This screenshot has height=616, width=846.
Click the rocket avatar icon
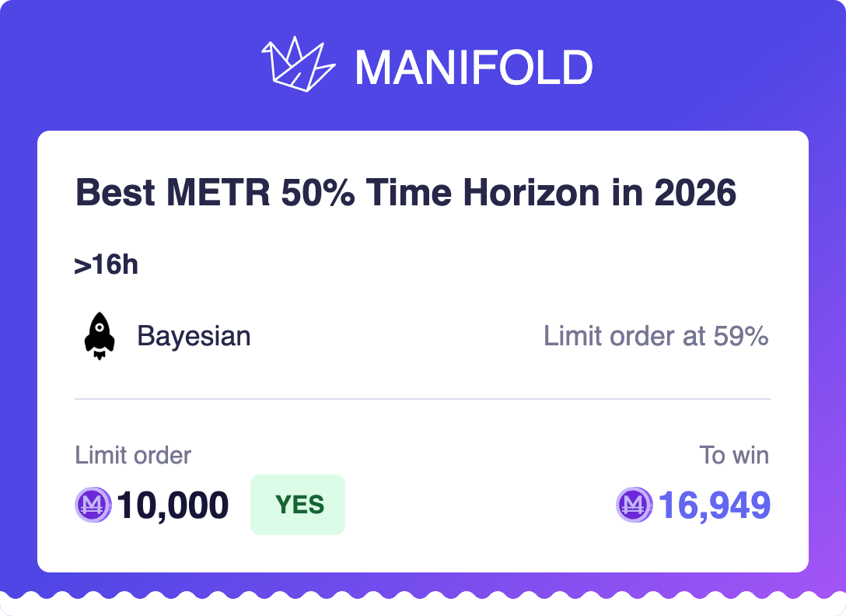coord(99,337)
